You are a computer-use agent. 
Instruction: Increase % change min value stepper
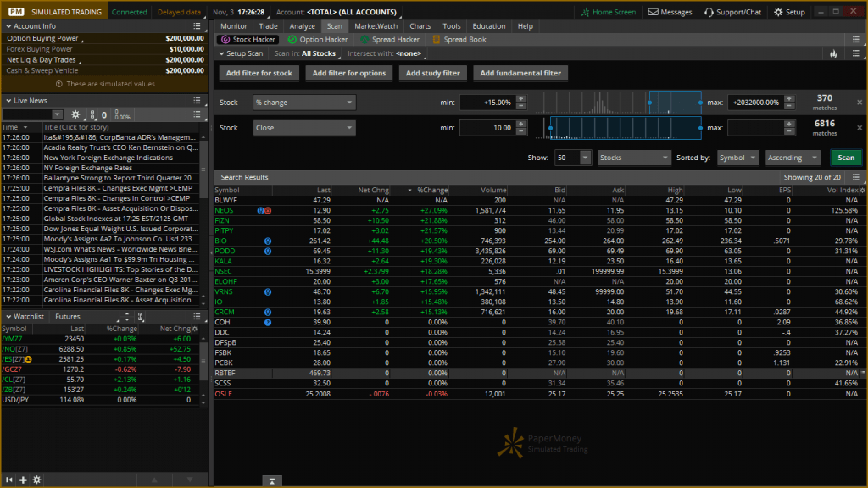521,99
